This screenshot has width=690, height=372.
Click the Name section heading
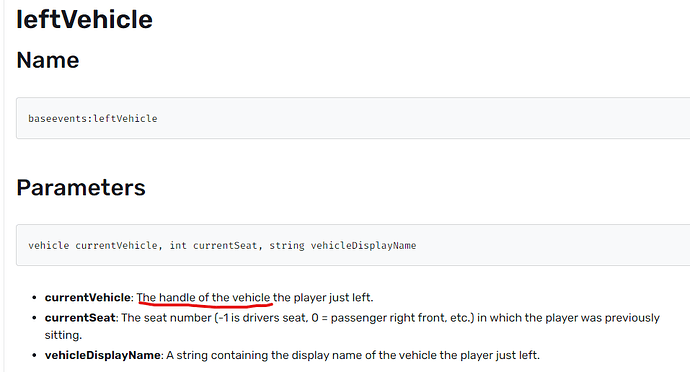pos(48,60)
